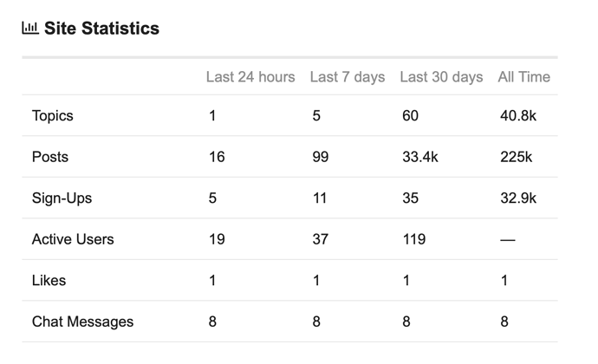Select the Last 30 days column header
The height and width of the screenshot is (364, 598).
[x=441, y=76]
